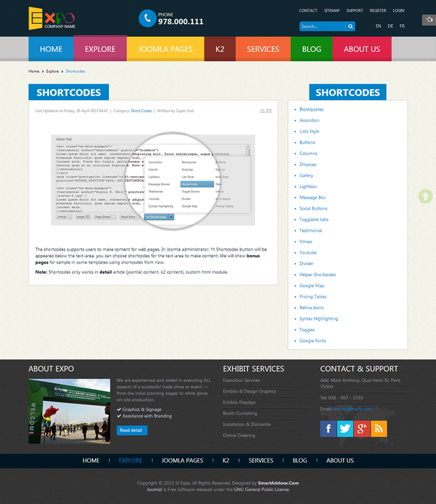The width and height of the screenshot is (436, 504).
Task: Click into the Search input field
Action: (x=322, y=26)
